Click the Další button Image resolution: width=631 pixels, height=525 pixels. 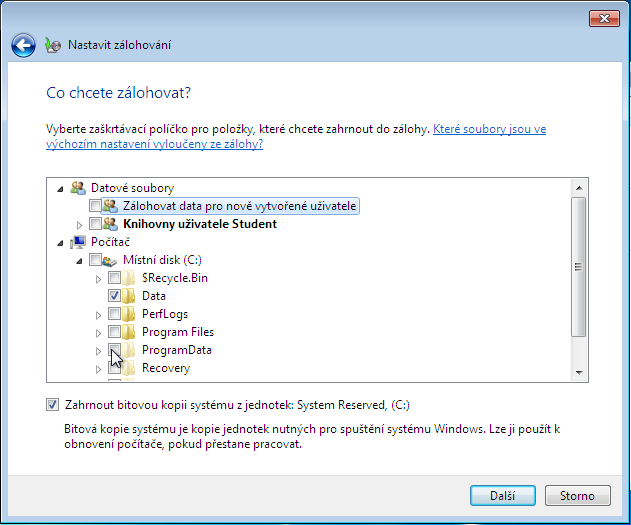click(503, 495)
